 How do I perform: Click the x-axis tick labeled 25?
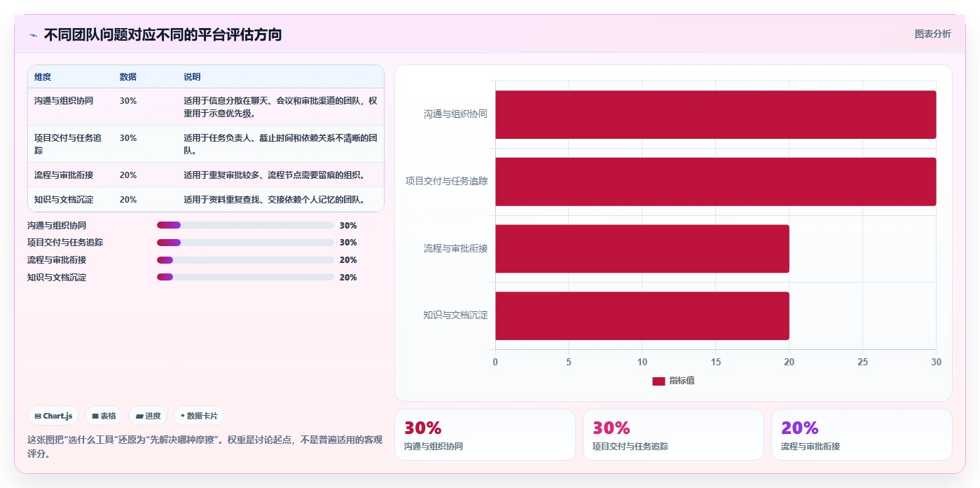point(863,362)
